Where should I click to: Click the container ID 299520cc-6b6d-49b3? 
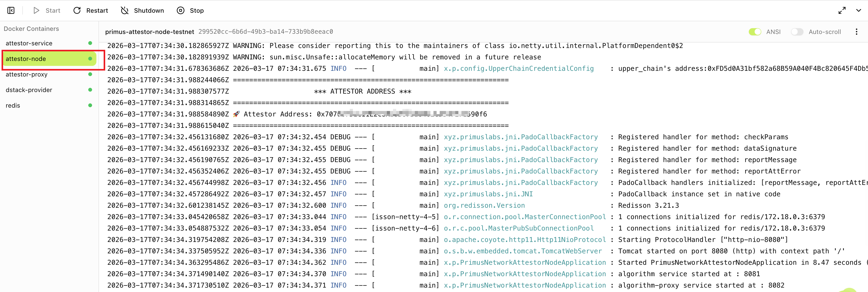[266, 32]
